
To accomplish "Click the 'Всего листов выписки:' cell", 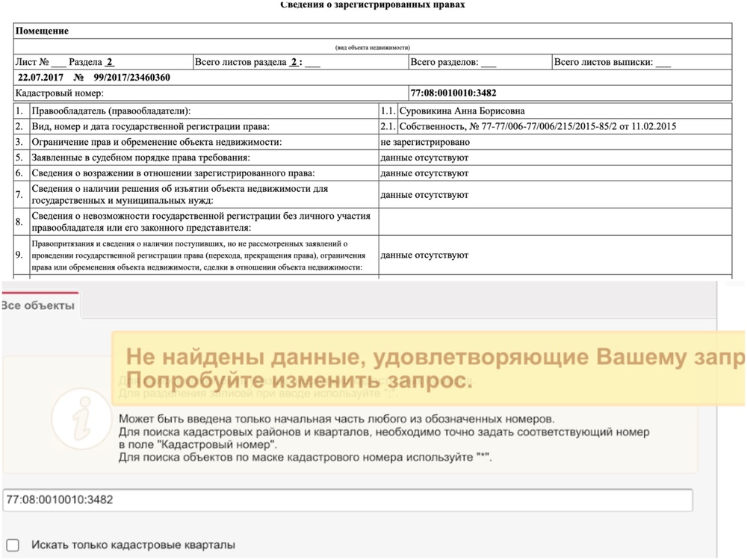I will [642, 62].
